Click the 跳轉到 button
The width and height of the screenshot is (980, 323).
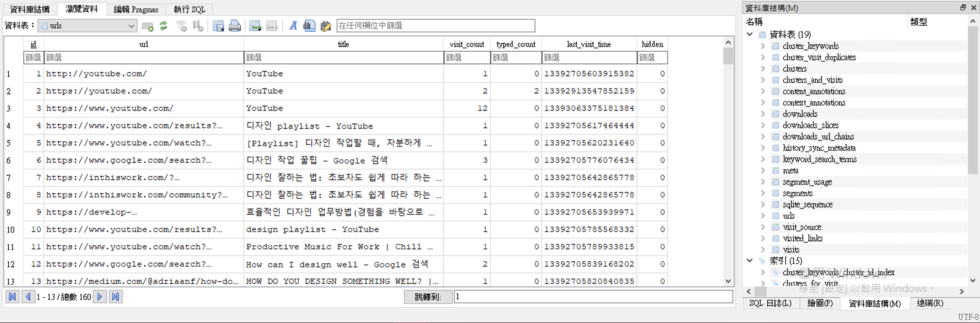428,297
